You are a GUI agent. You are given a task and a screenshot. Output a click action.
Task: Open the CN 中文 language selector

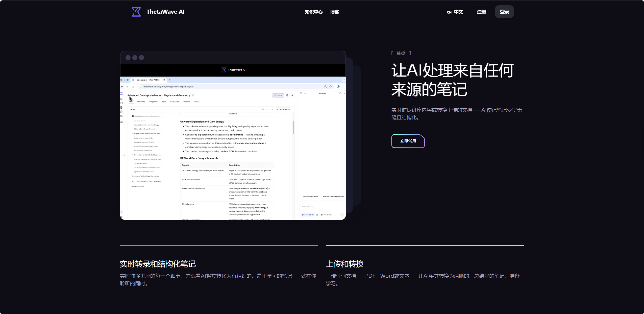coord(455,12)
